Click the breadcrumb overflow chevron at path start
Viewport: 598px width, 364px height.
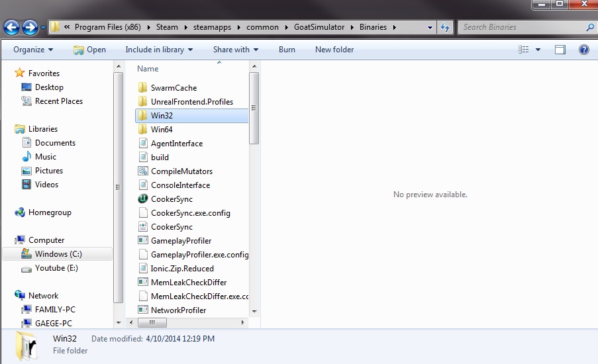tap(67, 27)
